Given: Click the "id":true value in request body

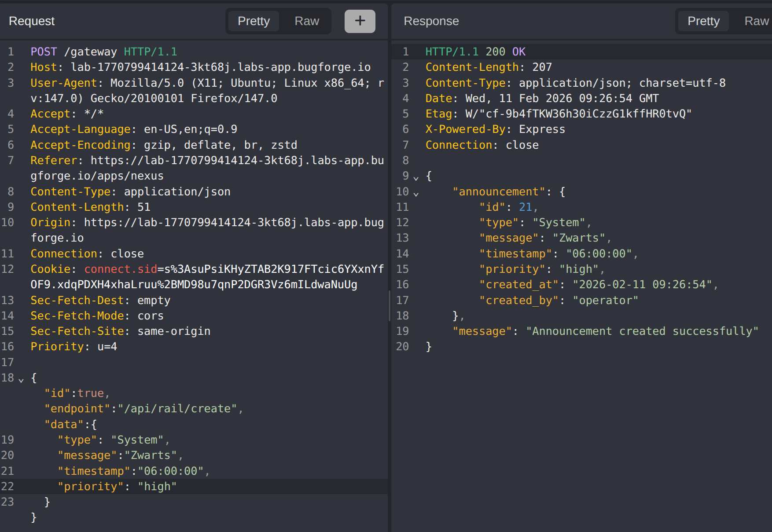Looking at the screenshot, I should [90, 393].
